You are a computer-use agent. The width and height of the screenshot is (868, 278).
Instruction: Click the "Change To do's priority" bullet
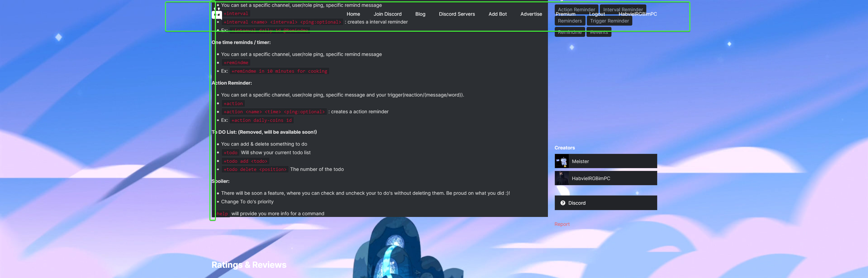pyautogui.click(x=247, y=202)
